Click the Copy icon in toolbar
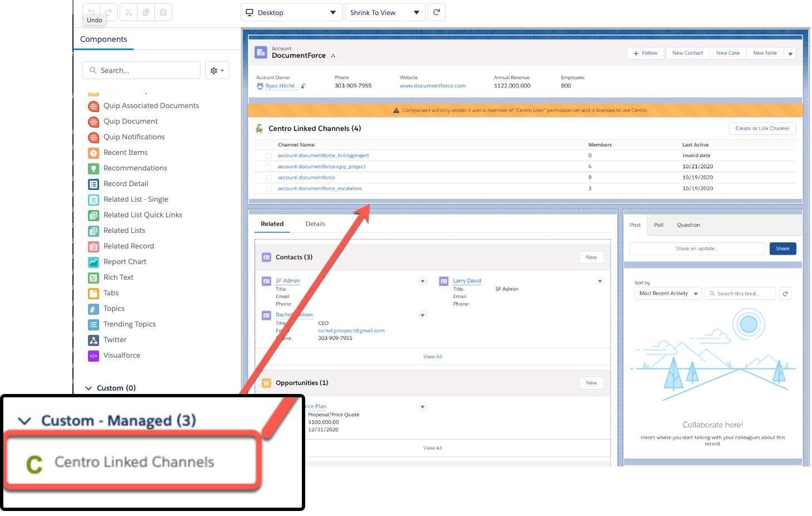Image resolution: width=812 pixels, height=516 pixels. coord(145,12)
